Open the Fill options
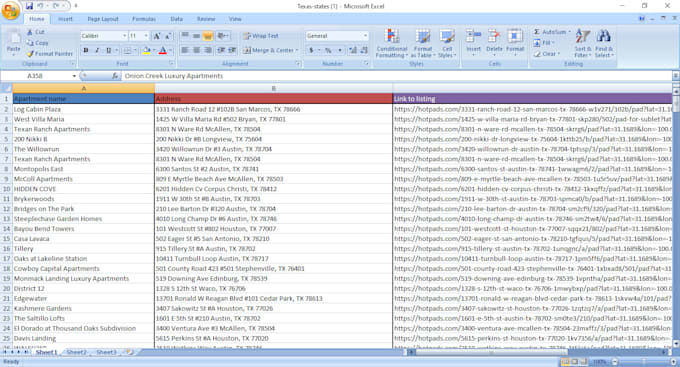Screen dimensions: 680x367 coord(544,43)
